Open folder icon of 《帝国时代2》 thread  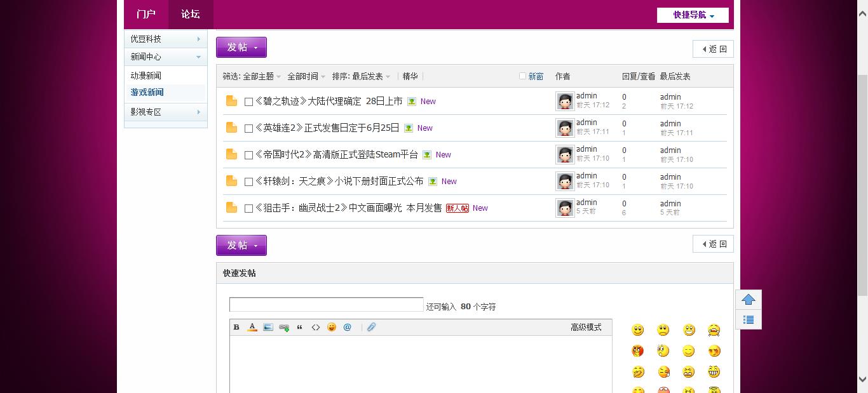point(232,154)
